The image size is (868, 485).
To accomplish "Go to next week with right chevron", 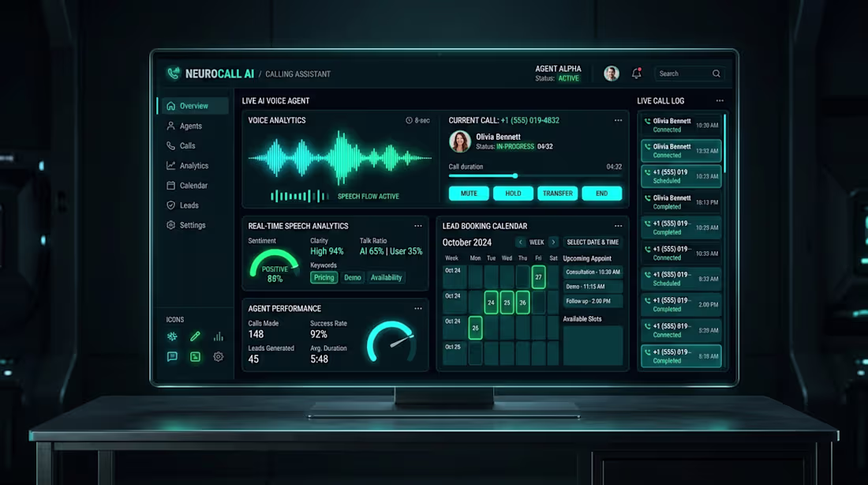I will [553, 242].
